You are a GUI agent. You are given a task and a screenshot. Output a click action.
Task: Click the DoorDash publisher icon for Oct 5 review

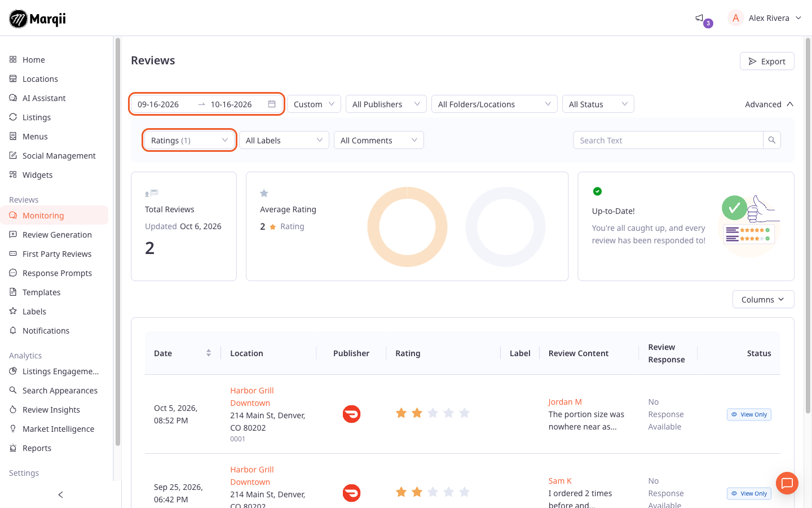pyautogui.click(x=351, y=414)
